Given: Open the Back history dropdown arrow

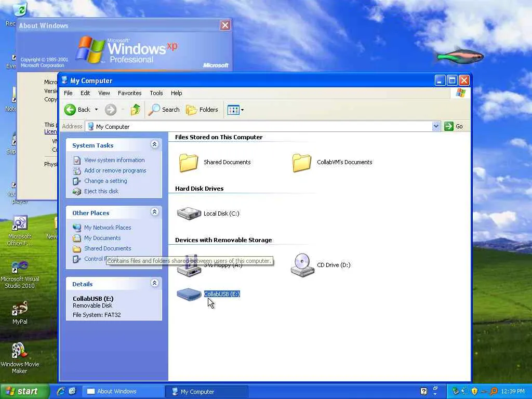Looking at the screenshot, I should coord(96,110).
